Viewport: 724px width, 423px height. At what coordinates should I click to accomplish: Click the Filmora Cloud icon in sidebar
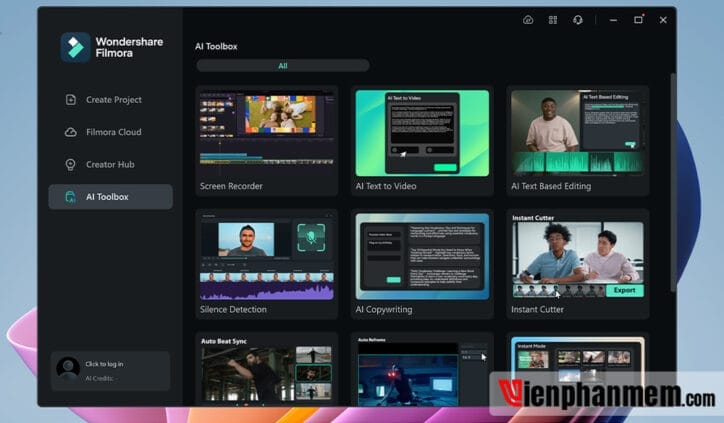coord(71,132)
